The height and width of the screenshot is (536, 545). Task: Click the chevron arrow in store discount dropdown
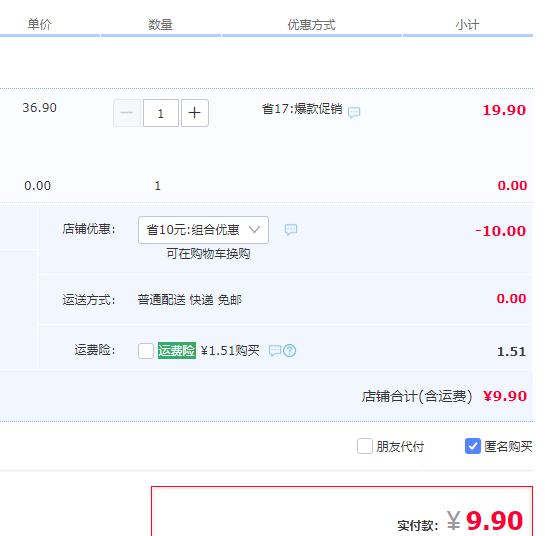coord(254,230)
